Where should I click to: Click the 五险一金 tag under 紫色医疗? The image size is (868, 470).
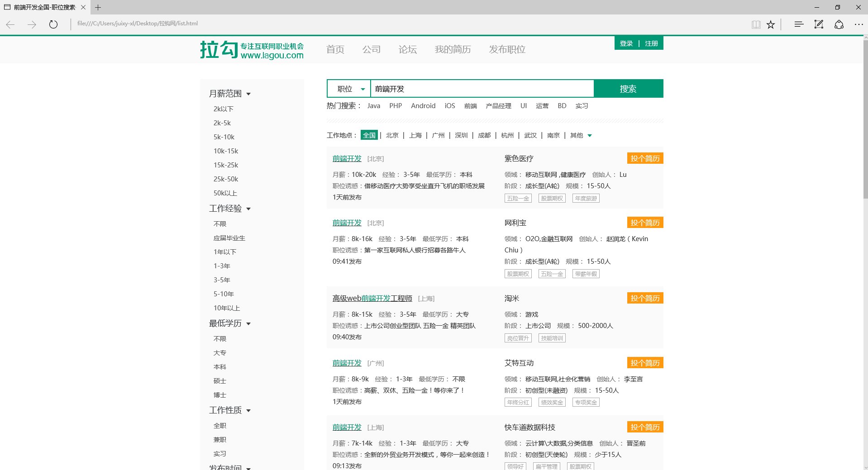(x=518, y=198)
